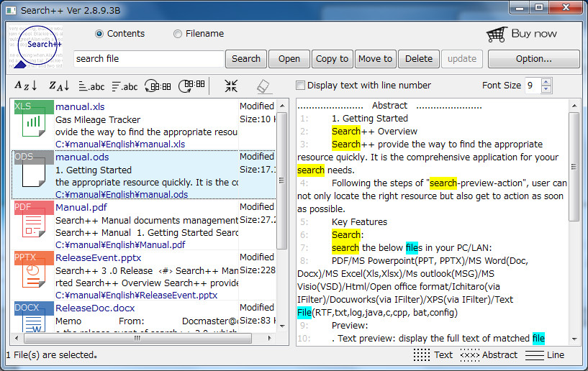The image size is (588, 371).
Task: Increase font size with up arrow
Action: click(x=546, y=82)
